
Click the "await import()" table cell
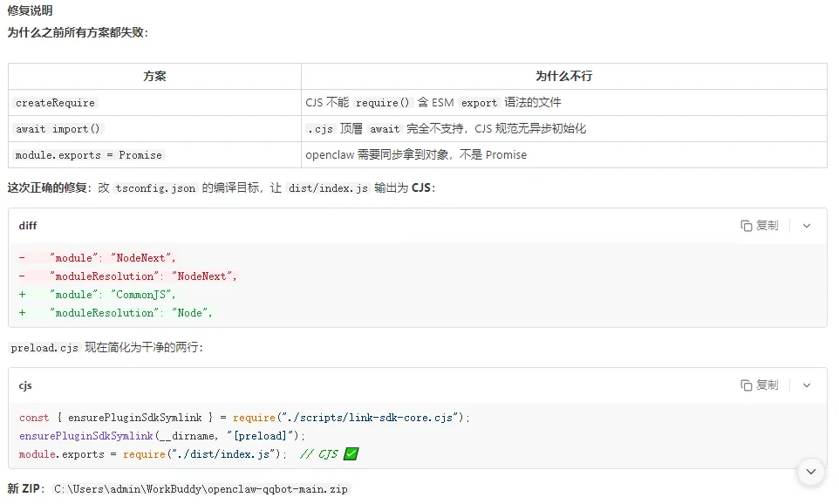[x=58, y=129]
